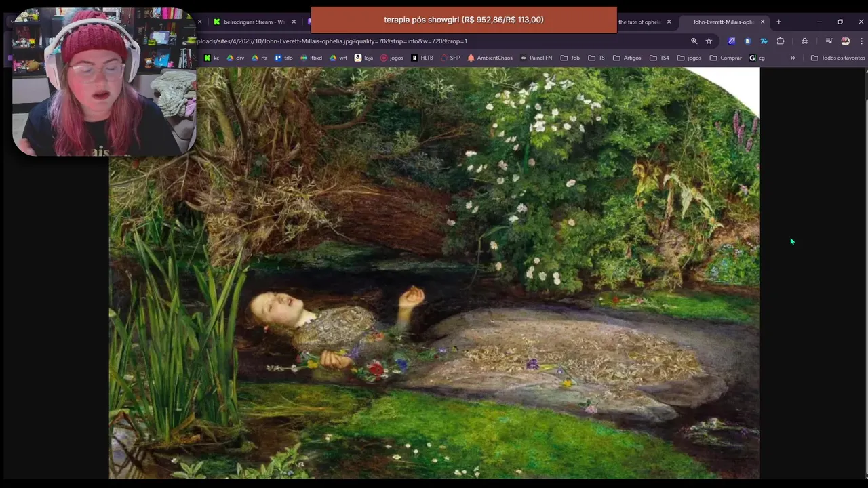Close the fate of ophelia tab

coord(669,22)
